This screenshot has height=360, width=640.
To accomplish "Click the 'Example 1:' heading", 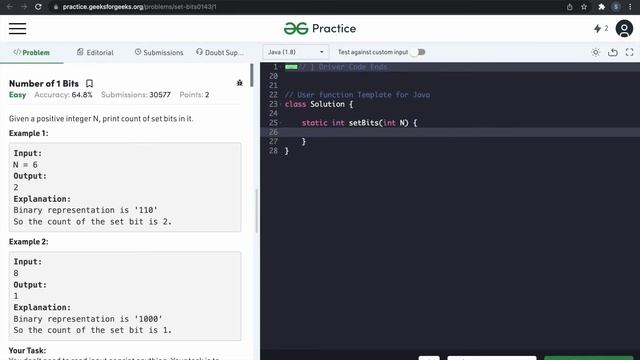I will click(29, 133).
